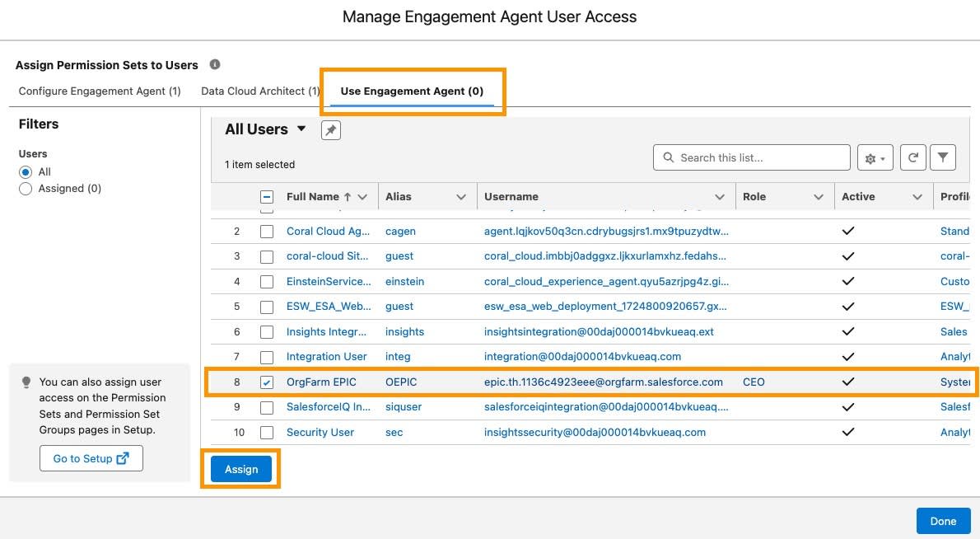The image size is (980, 539).
Task: Click the siquser alias link
Action: tap(404, 406)
